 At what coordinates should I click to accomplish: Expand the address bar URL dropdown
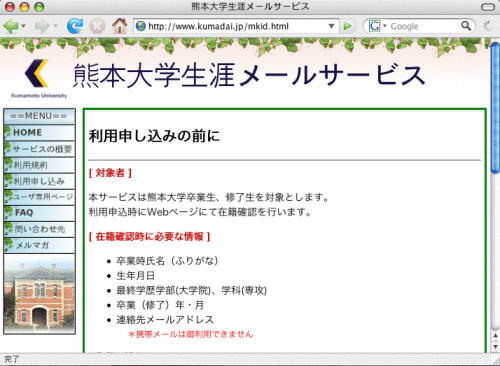click(331, 26)
